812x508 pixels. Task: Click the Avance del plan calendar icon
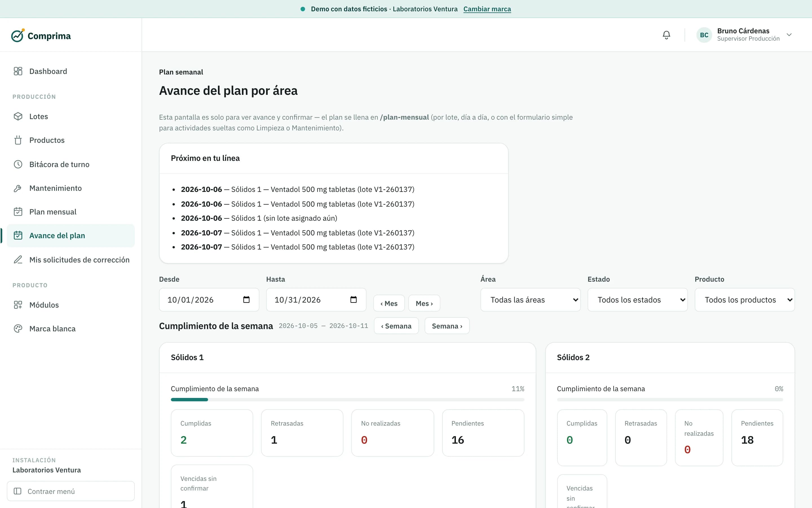(18, 236)
